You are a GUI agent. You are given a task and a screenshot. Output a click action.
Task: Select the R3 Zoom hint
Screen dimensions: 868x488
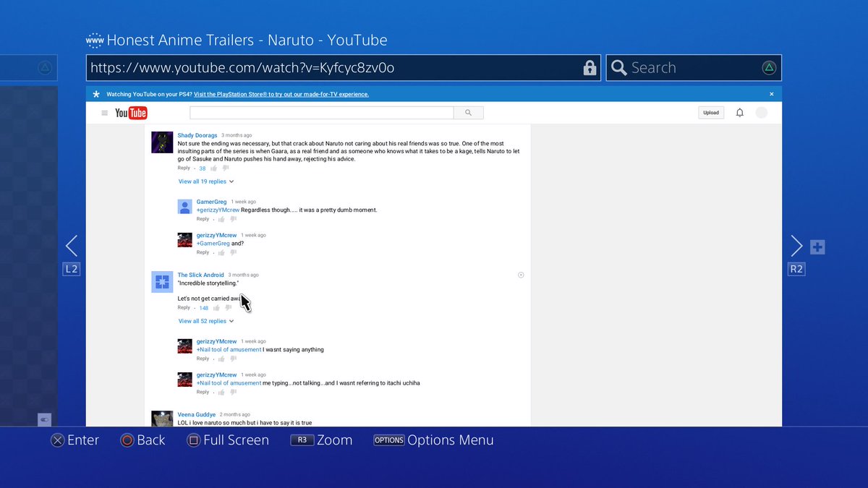click(x=321, y=440)
